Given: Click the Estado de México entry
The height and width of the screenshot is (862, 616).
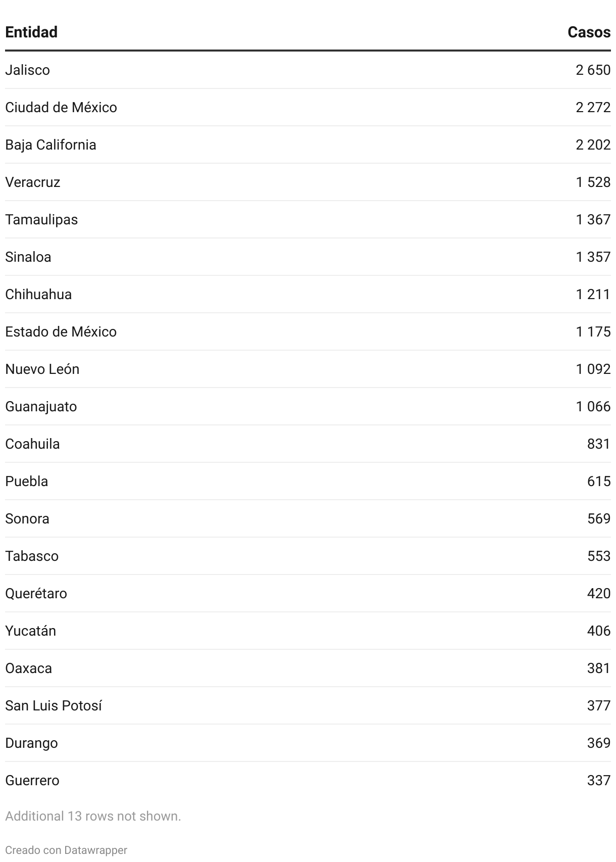Looking at the screenshot, I should 61,332.
